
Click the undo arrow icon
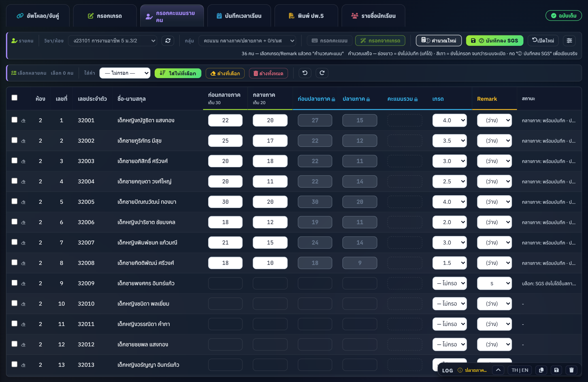pyautogui.click(x=305, y=73)
